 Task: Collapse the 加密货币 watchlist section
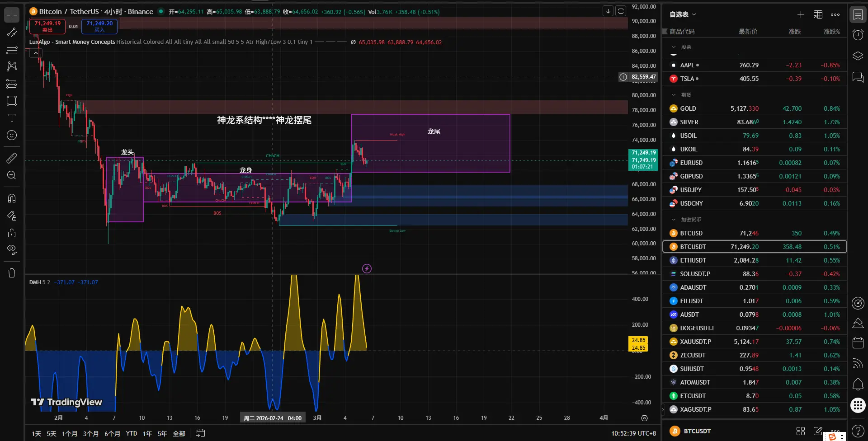point(674,220)
